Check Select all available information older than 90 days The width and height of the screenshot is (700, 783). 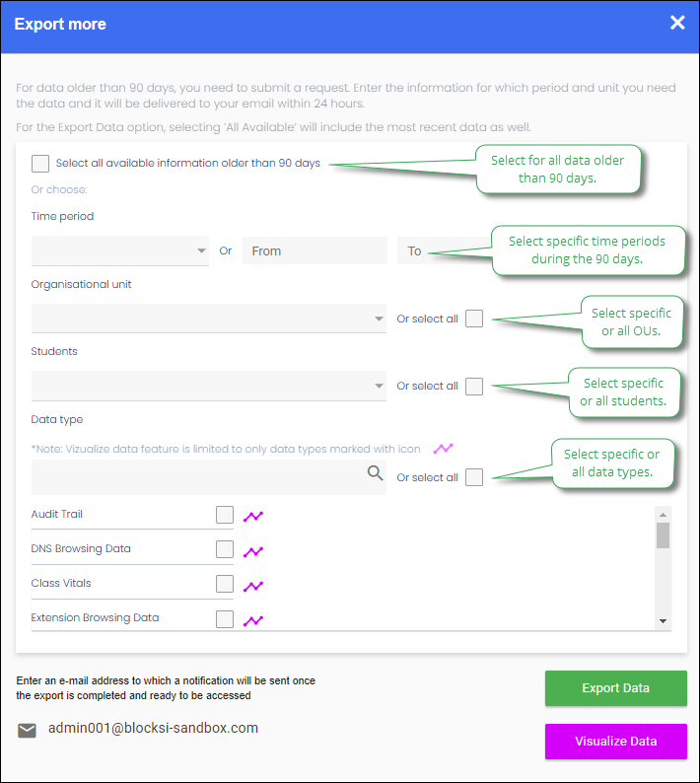click(40, 164)
